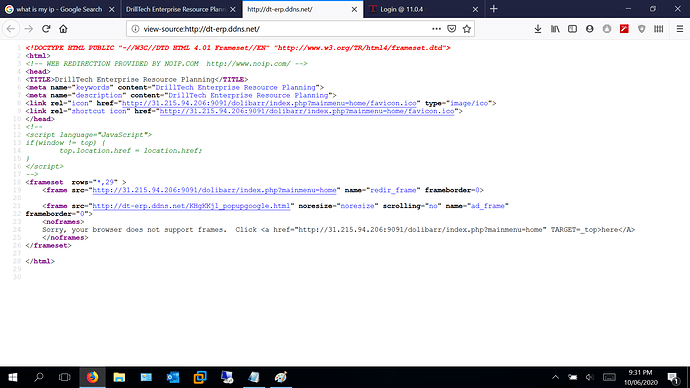Go forward one page
Screen dimensions: 690x388
29,29
